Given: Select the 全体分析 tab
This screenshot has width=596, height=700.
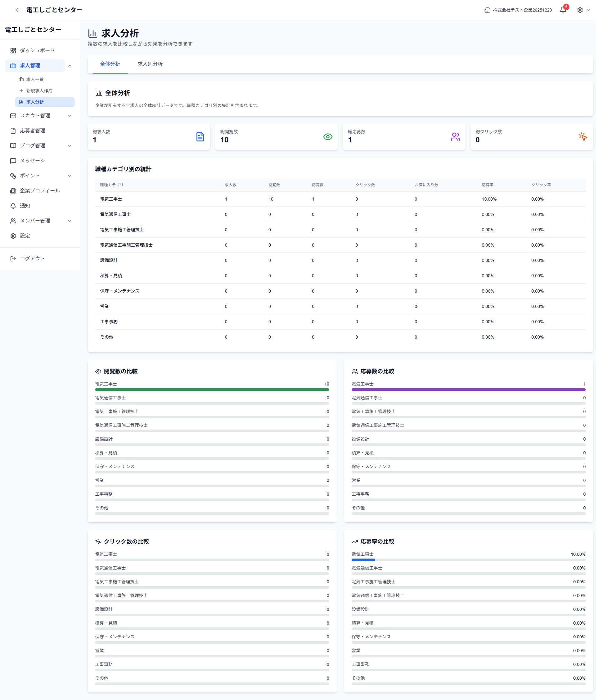Looking at the screenshot, I should coord(110,64).
